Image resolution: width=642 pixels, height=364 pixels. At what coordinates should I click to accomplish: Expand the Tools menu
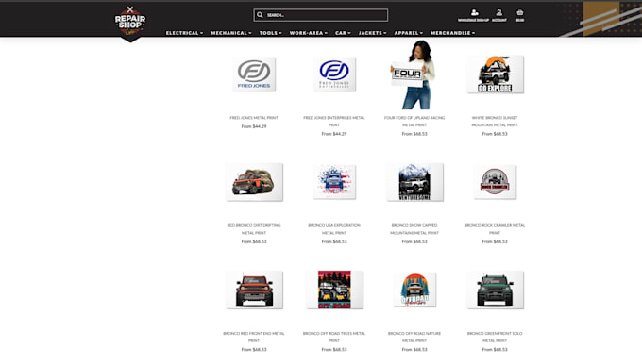[270, 33]
